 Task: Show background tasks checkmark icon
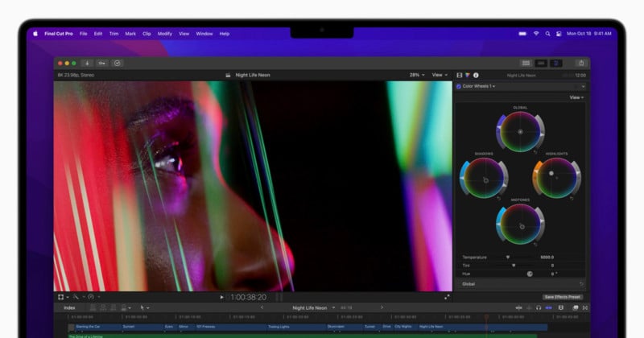[117, 63]
